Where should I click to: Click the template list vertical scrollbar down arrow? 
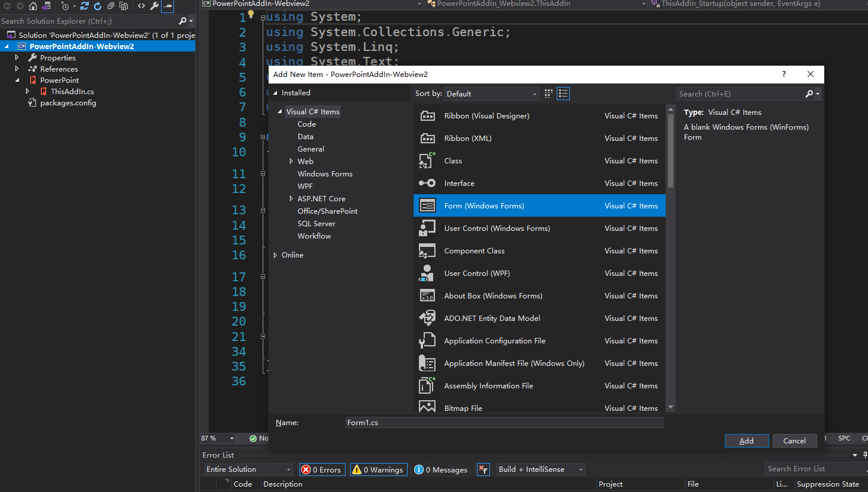pos(670,407)
